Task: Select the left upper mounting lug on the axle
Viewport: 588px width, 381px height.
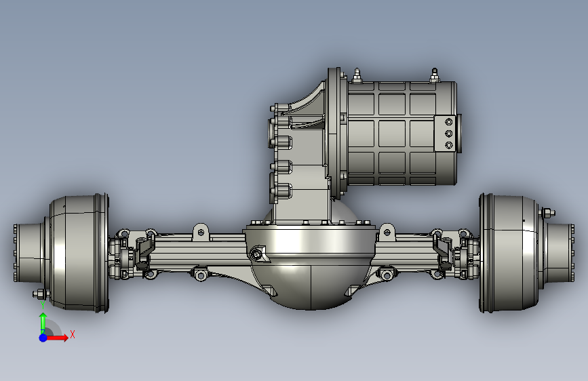Action: click(x=201, y=232)
